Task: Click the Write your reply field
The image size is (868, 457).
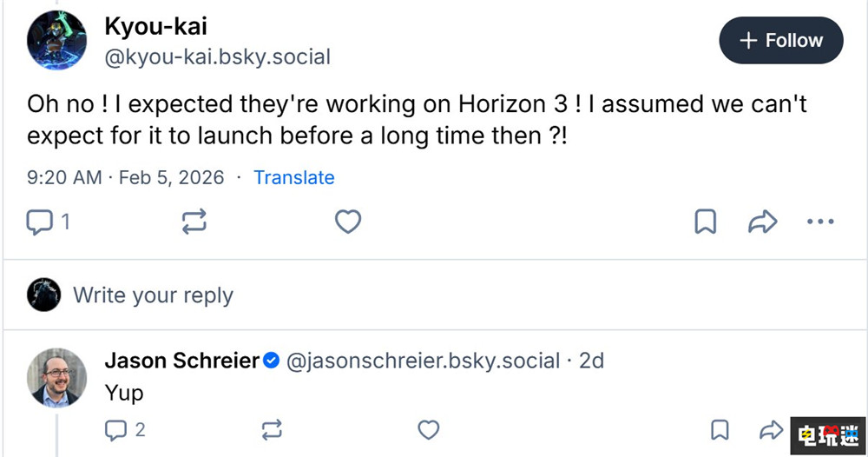Action: pos(153,295)
